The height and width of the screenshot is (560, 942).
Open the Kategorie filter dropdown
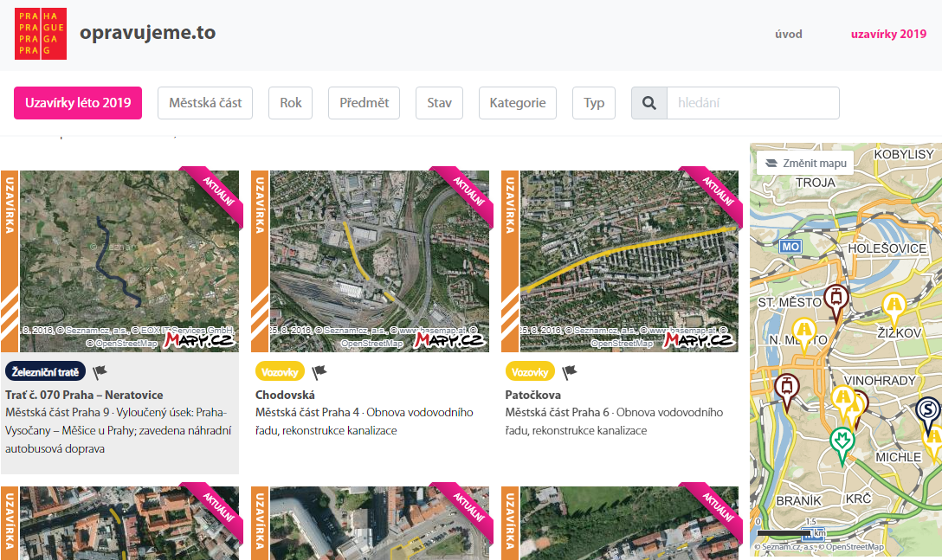tap(517, 103)
